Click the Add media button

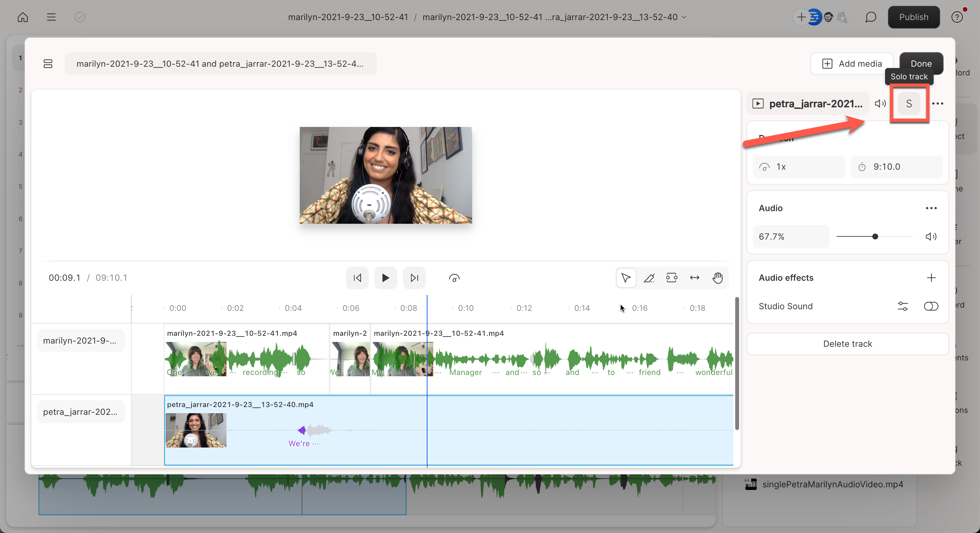click(x=851, y=63)
